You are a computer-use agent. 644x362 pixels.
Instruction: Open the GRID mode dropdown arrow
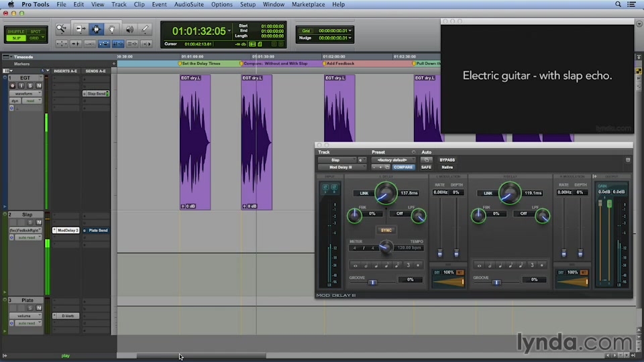(43, 38)
